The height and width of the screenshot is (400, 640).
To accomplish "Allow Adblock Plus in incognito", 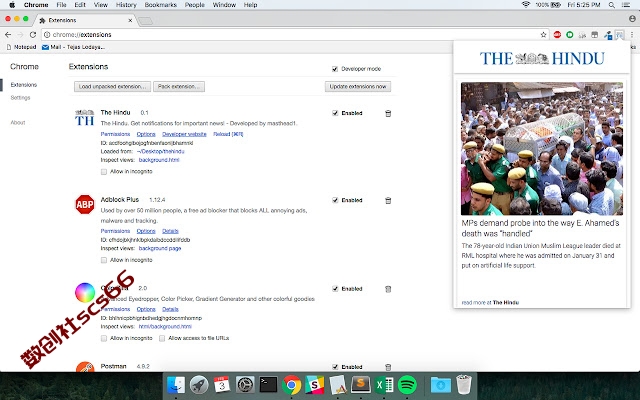I will [x=104, y=260].
